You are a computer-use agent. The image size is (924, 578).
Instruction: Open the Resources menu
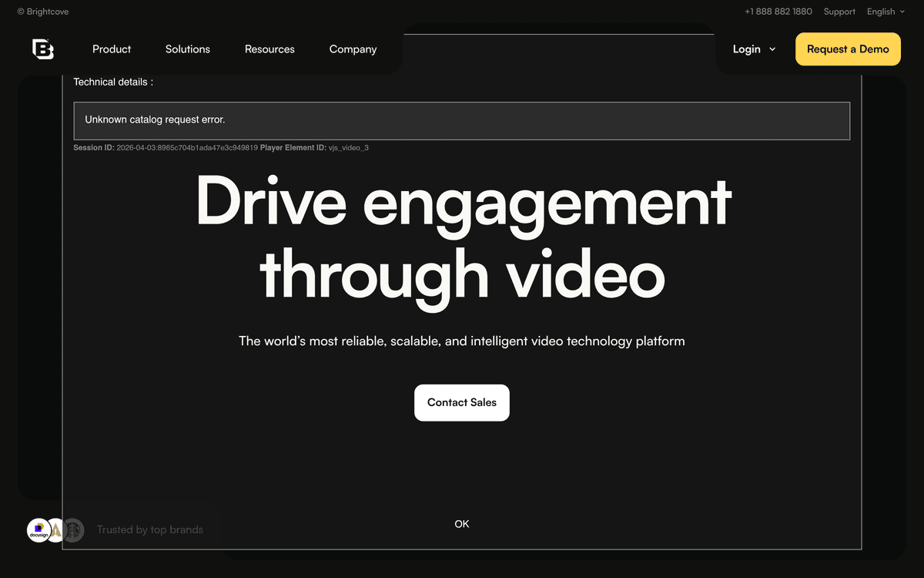(x=269, y=49)
